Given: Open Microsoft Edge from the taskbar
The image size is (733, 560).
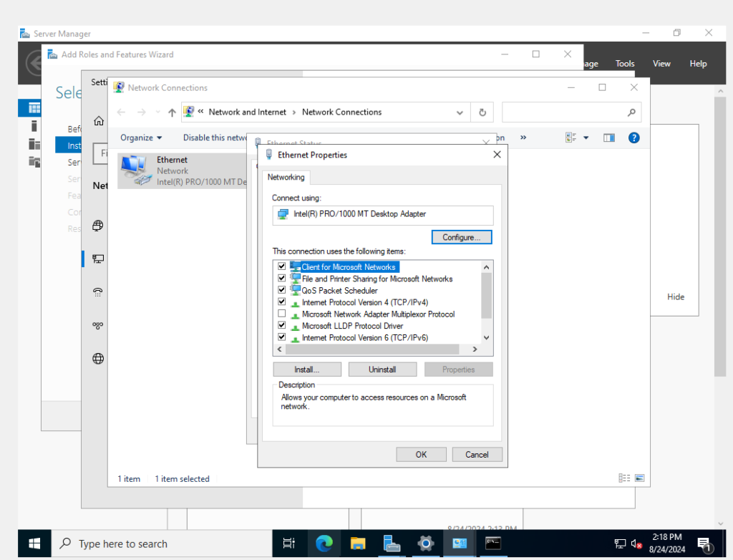Looking at the screenshot, I should point(324,544).
